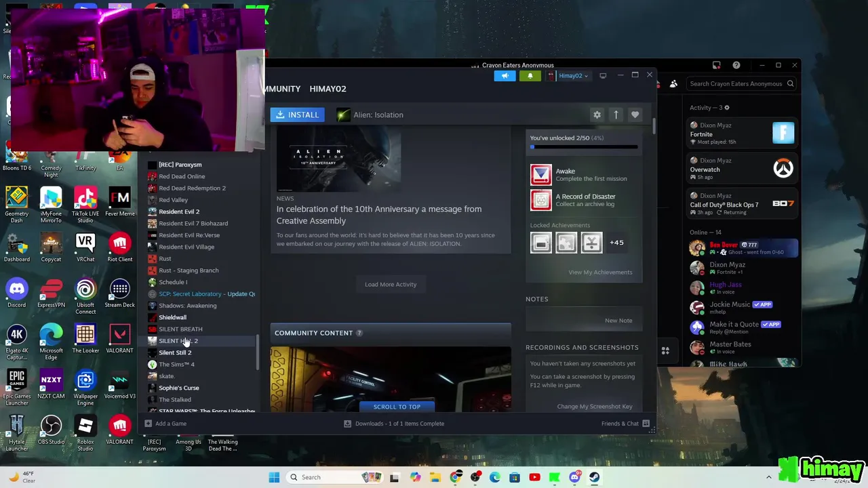This screenshot has width=868, height=488.
Task: Click Master Bates member in Discord
Action: [x=742, y=347]
